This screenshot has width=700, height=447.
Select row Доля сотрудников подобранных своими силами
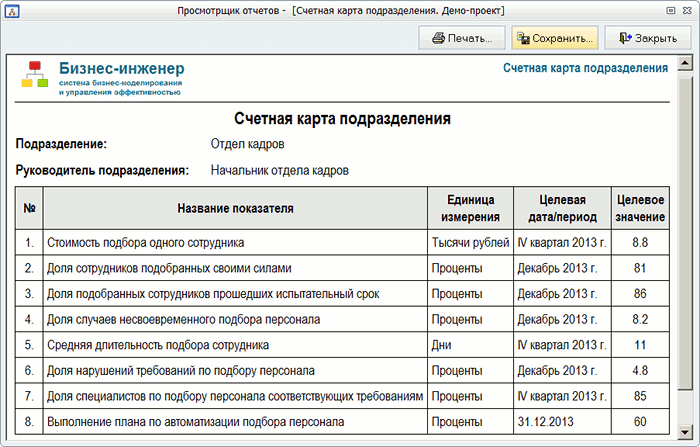point(342,268)
